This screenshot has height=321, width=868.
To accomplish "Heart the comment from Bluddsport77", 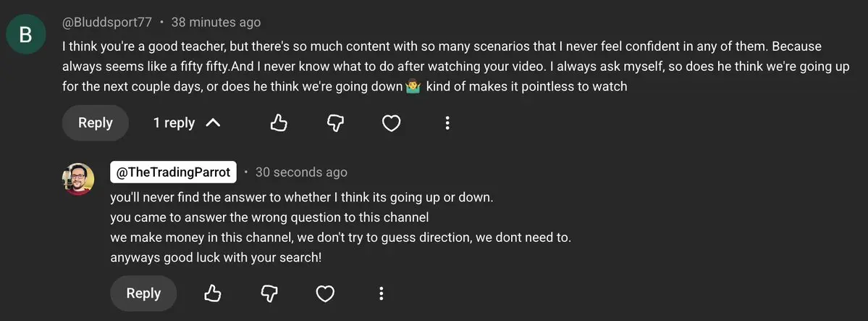I will tap(392, 123).
